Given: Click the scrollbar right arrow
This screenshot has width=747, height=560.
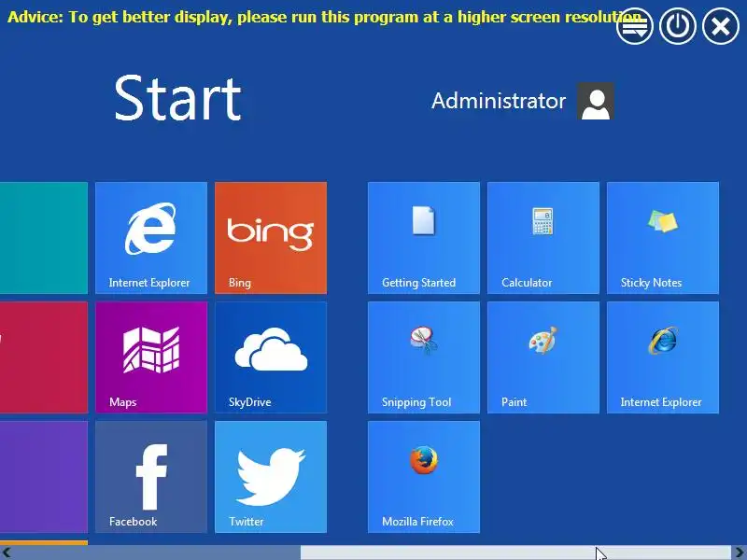Looking at the screenshot, I should 740,553.
